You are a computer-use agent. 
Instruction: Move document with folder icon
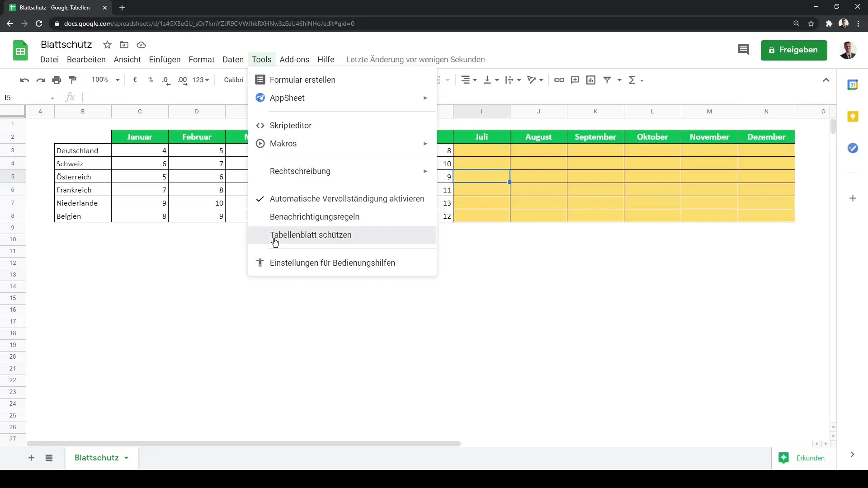(124, 45)
